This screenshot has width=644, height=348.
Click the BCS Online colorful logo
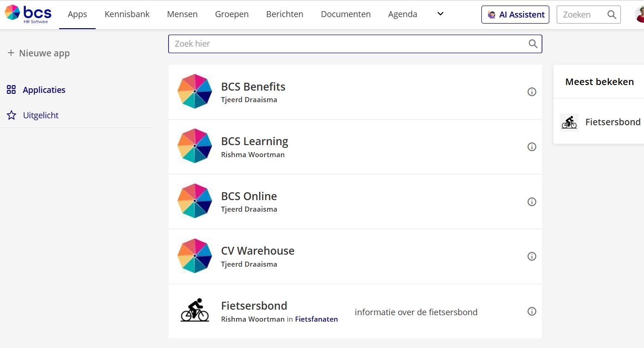click(x=194, y=201)
